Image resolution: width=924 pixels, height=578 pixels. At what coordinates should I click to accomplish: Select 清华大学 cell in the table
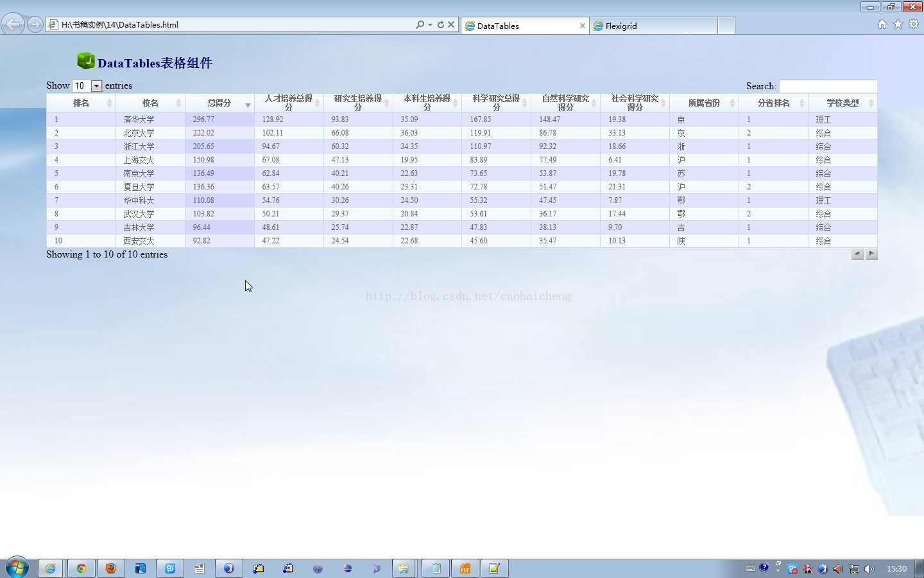(x=150, y=119)
